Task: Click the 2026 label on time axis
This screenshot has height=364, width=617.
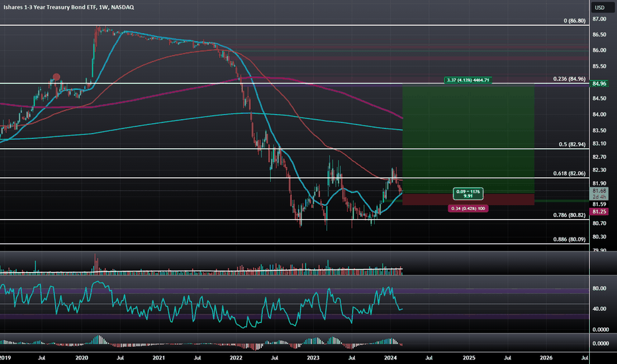Action: (546, 357)
